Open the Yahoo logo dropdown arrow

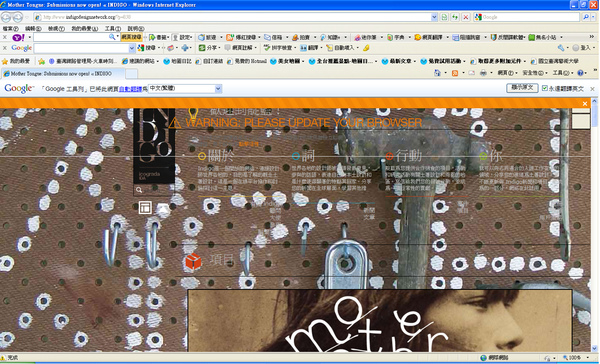click(29, 38)
